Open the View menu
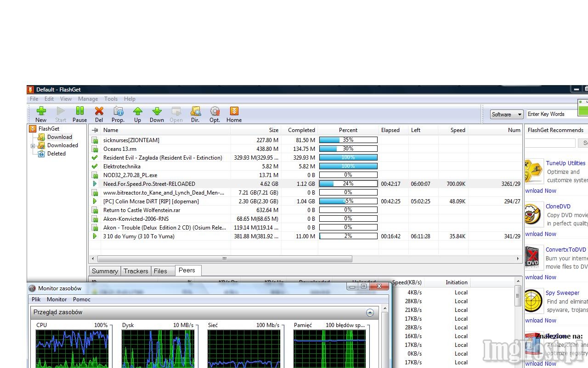The image size is (588, 368). pyautogui.click(x=66, y=99)
